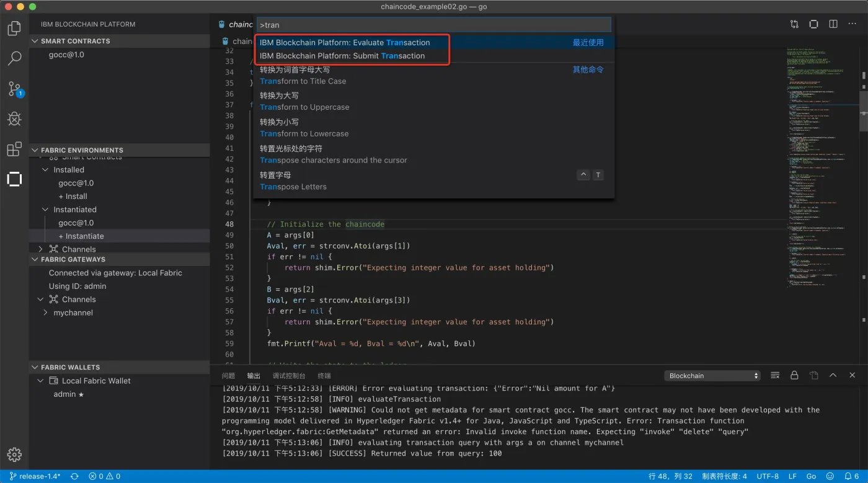
Task: Toggle output scroll lock
Action: [x=794, y=375]
